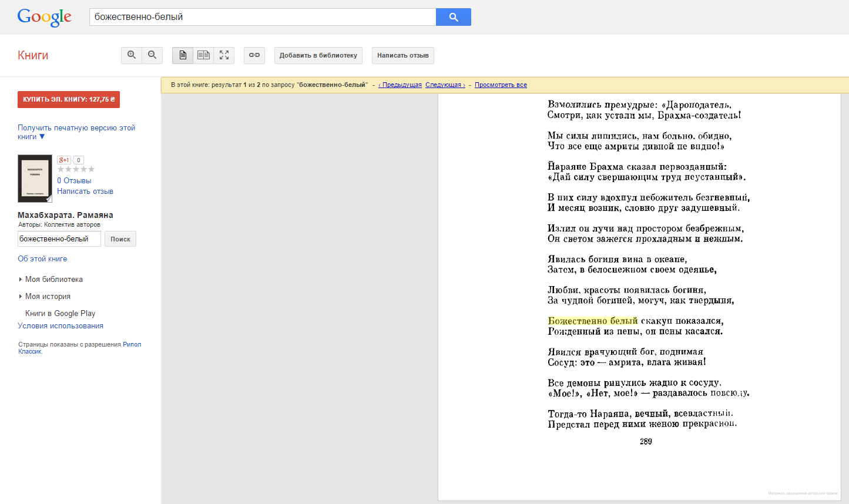This screenshot has height=504, width=849.
Task: Zoom out of the book page
Action: [152, 55]
